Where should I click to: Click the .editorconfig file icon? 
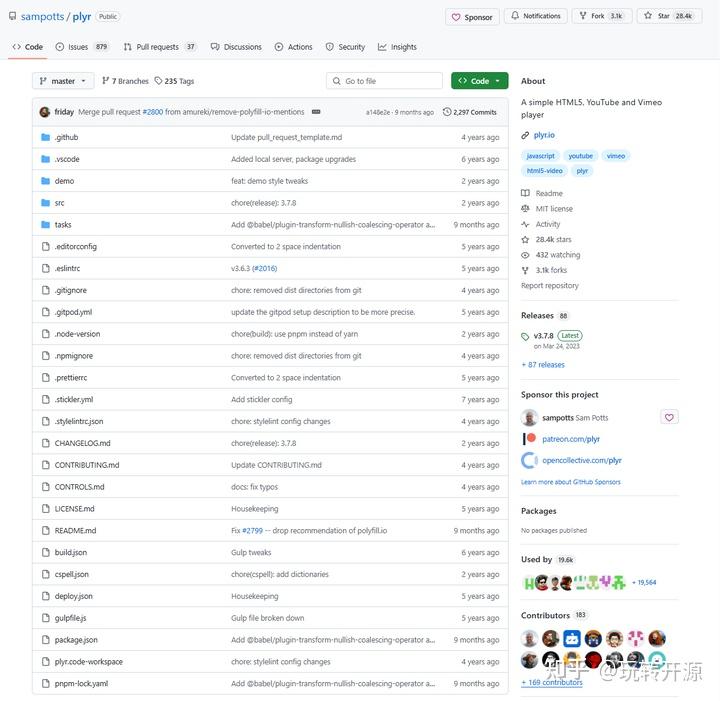pyautogui.click(x=45, y=247)
